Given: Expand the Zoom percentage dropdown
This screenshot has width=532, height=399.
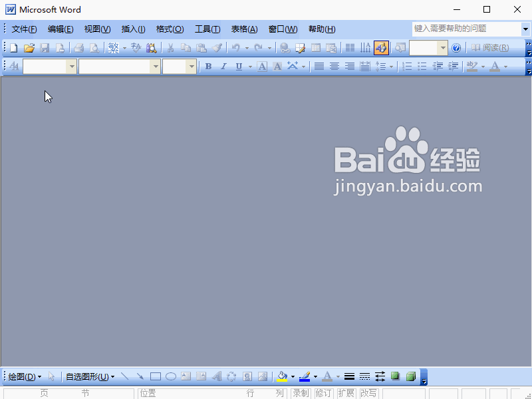Looking at the screenshot, I should click(442, 48).
